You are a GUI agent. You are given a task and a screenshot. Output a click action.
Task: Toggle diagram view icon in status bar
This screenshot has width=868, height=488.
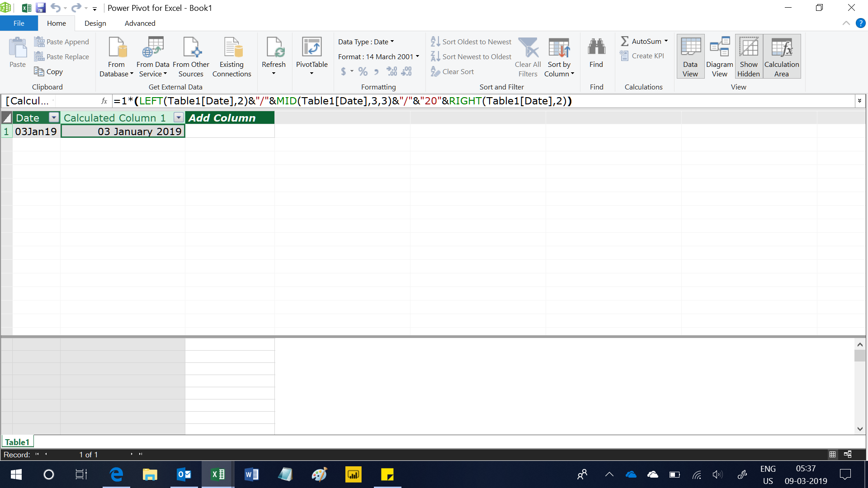point(848,455)
